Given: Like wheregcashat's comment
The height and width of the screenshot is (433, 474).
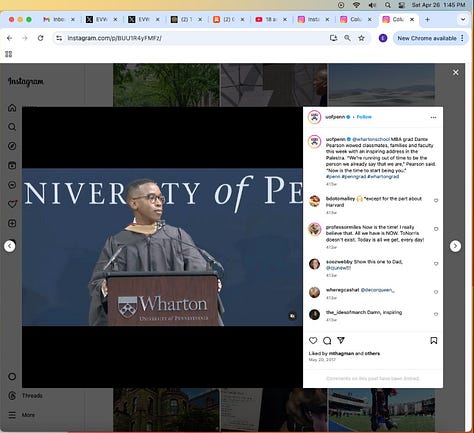Looking at the screenshot, I should (x=436, y=292).
